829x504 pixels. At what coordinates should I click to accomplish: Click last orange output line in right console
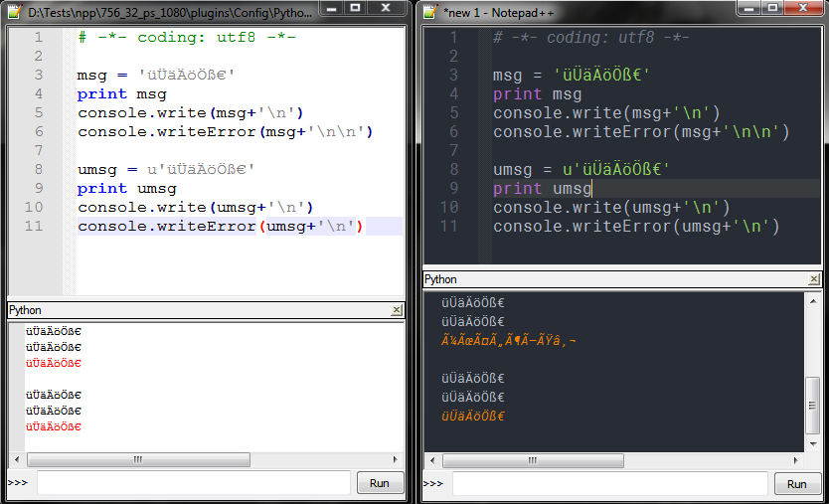point(473,417)
